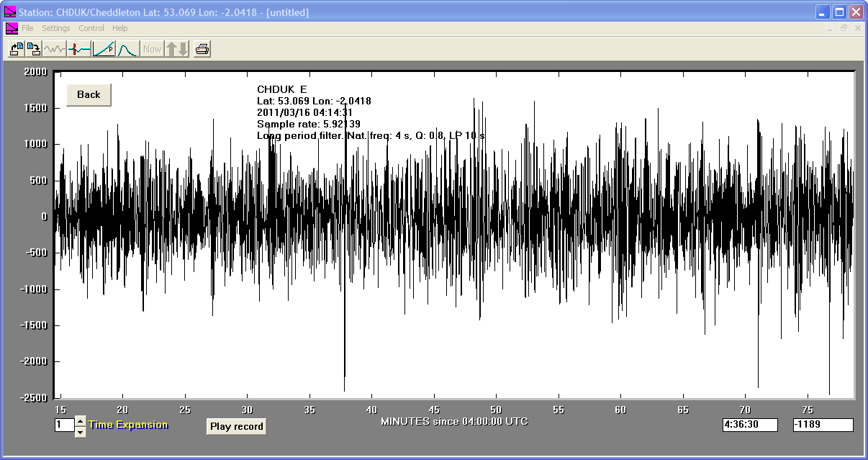The image size is (868, 460).
Task: Click the pink document icon beside the File menu
Action: pyautogui.click(x=12, y=28)
